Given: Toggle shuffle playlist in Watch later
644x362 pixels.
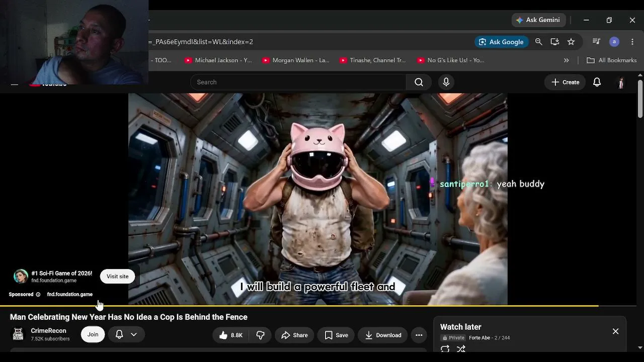Looking at the screenshot, I should point(461,349).
